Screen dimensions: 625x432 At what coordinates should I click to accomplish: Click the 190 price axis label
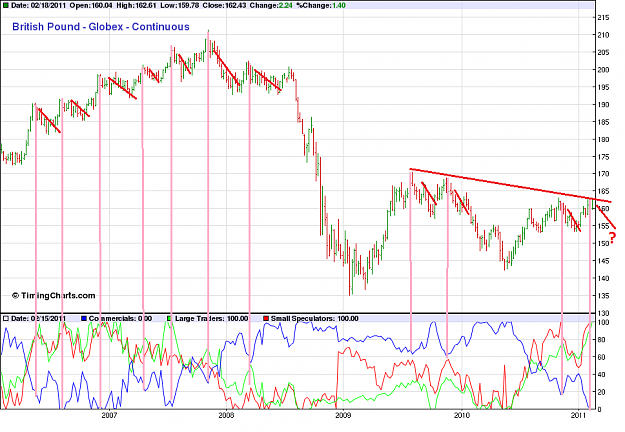603,104
